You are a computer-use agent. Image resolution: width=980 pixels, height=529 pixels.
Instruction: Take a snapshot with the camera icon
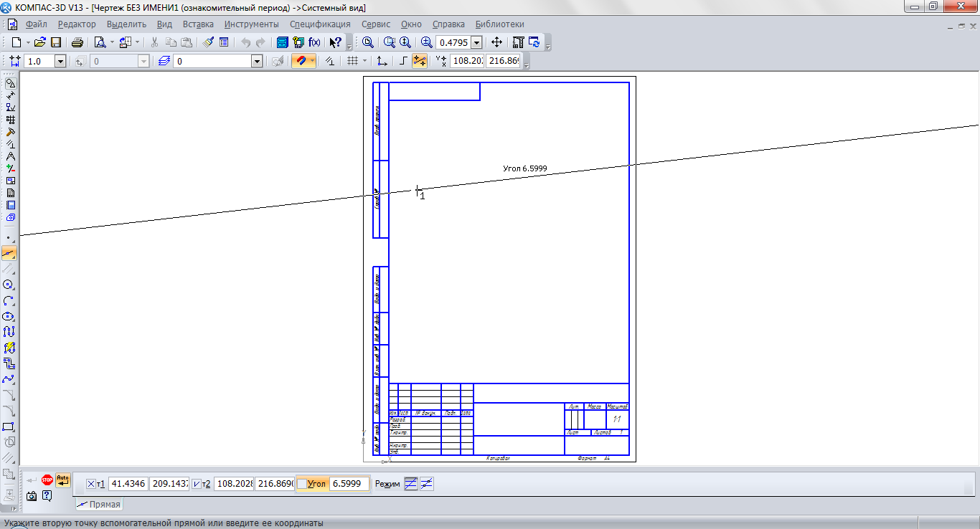32,495
